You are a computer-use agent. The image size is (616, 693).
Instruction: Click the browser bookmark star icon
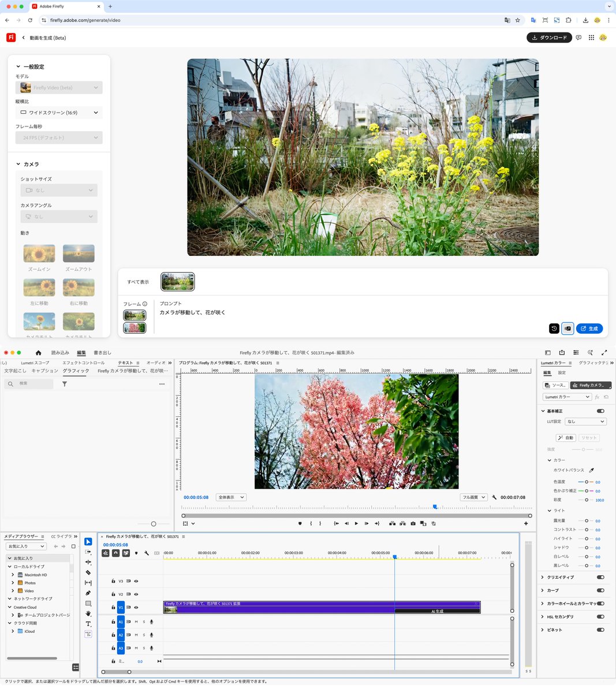pyautogui.click(x=518, y=20)
